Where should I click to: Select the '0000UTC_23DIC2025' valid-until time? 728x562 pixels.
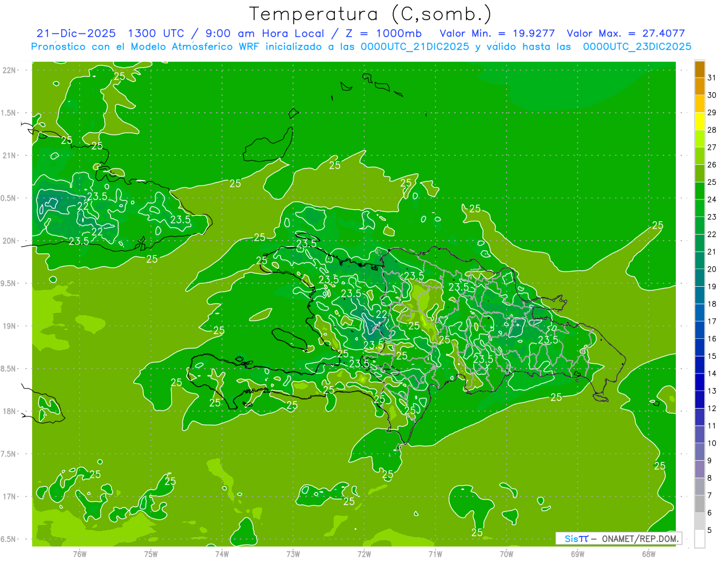click(638, 47)
